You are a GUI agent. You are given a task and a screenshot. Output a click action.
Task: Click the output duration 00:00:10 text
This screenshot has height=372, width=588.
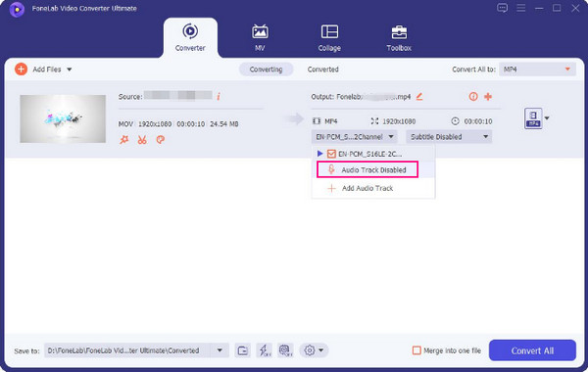coord(478,121)
